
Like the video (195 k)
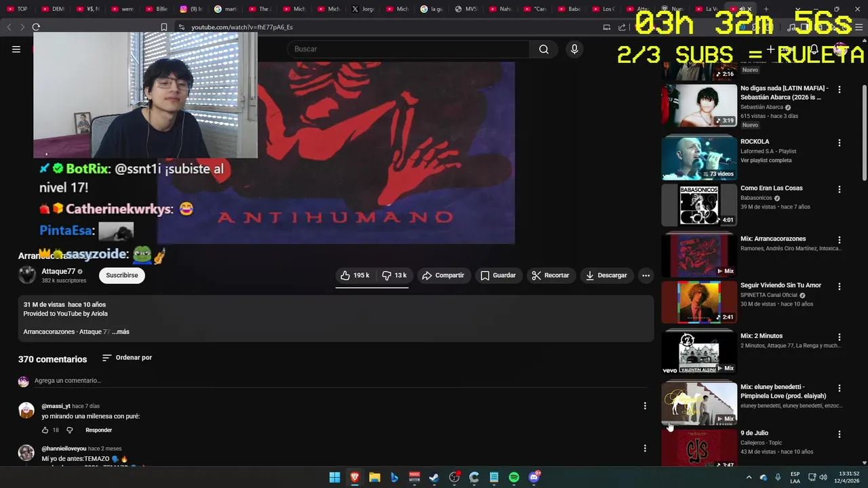(355, 275)
